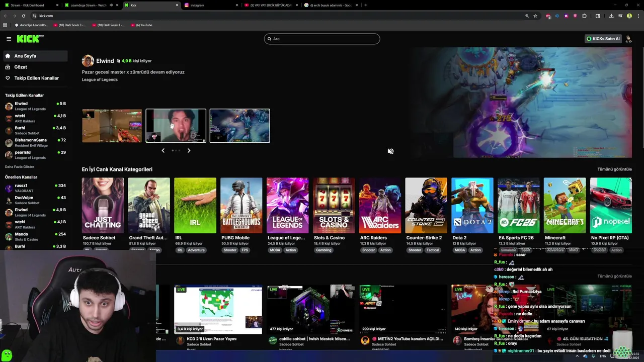
Task: Open browser downloads icon
Action: (x=611, y=16)
